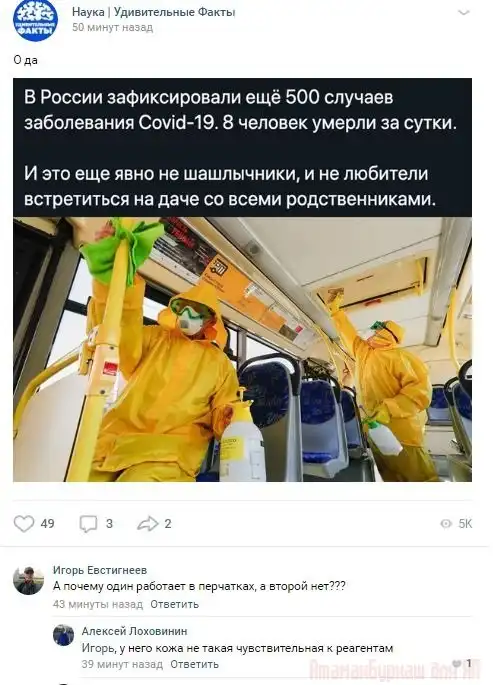Like the post with heart icon
Image resolution: width=493 pixels, height=685 pixels.
[x=24, y=523]
